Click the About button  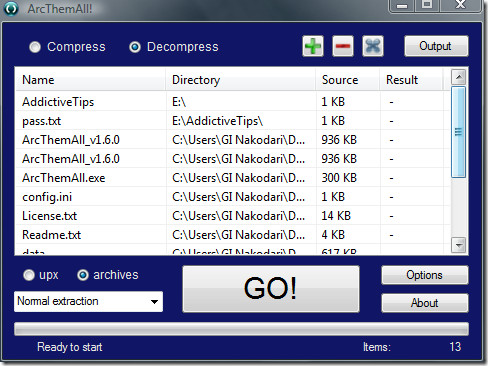point(425,303)
